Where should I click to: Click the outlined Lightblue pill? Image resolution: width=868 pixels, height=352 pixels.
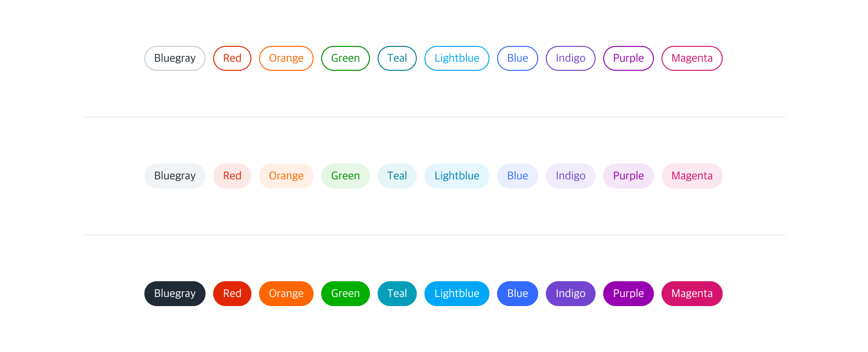456,58
